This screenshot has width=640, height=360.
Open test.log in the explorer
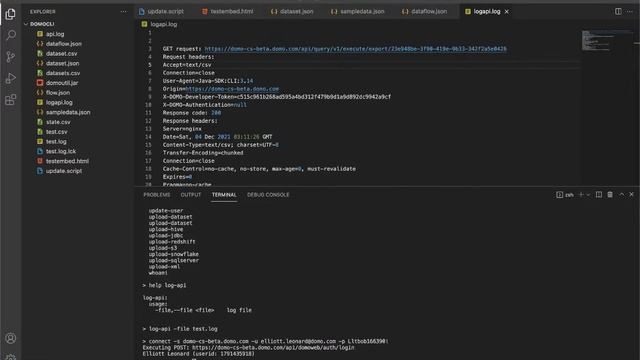tap(56, 142)
